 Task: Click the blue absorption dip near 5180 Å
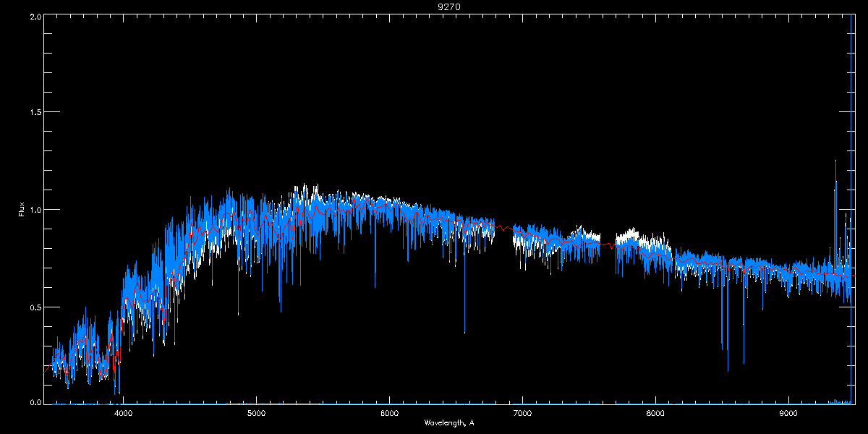pyautogui.click(x=281, y=310)
